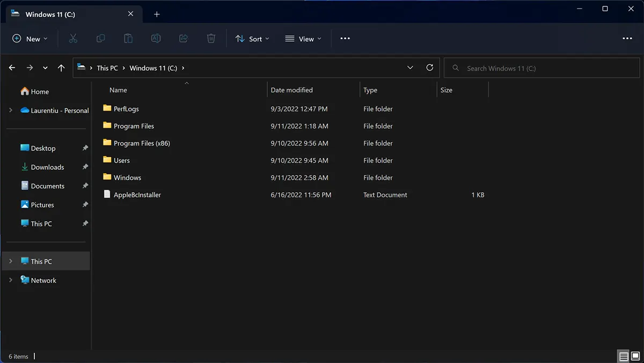Open the Sort options dropdown
This screenshot has height=363, width=644.
pos(252,39)
